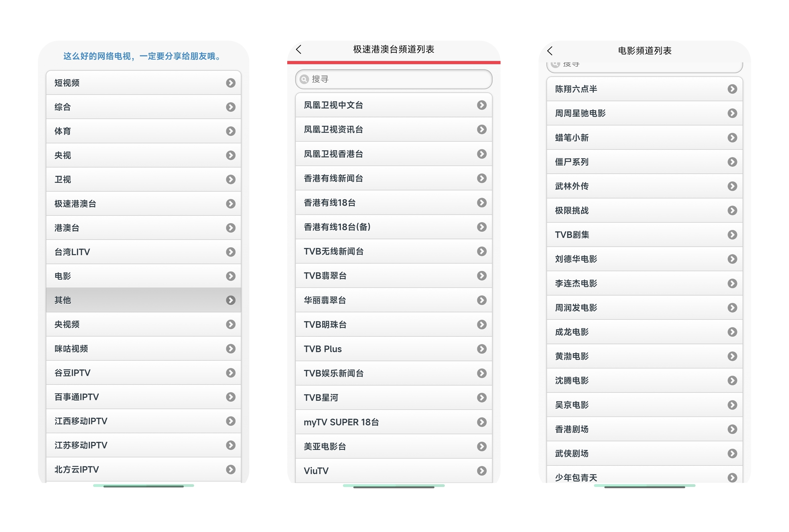Click bottom home indicator bar of middle screen
The height and width of the screenshot is (532, 789).
(394, 486)
